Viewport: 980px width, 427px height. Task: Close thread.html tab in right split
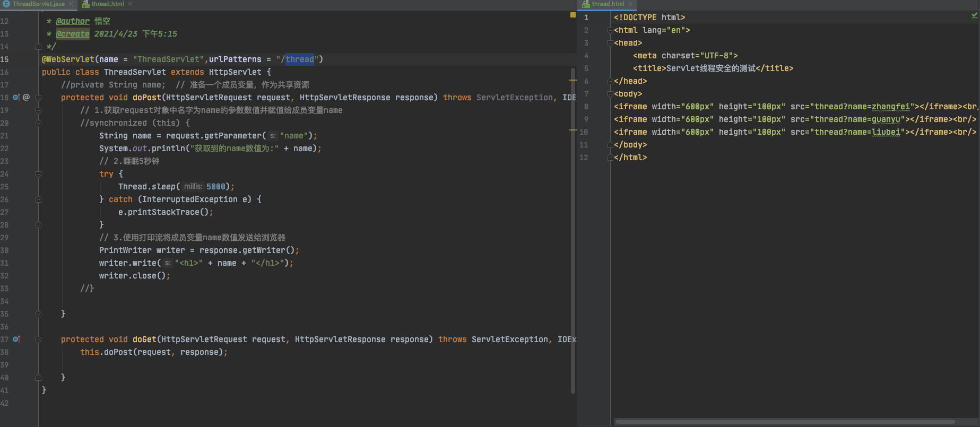630,4
